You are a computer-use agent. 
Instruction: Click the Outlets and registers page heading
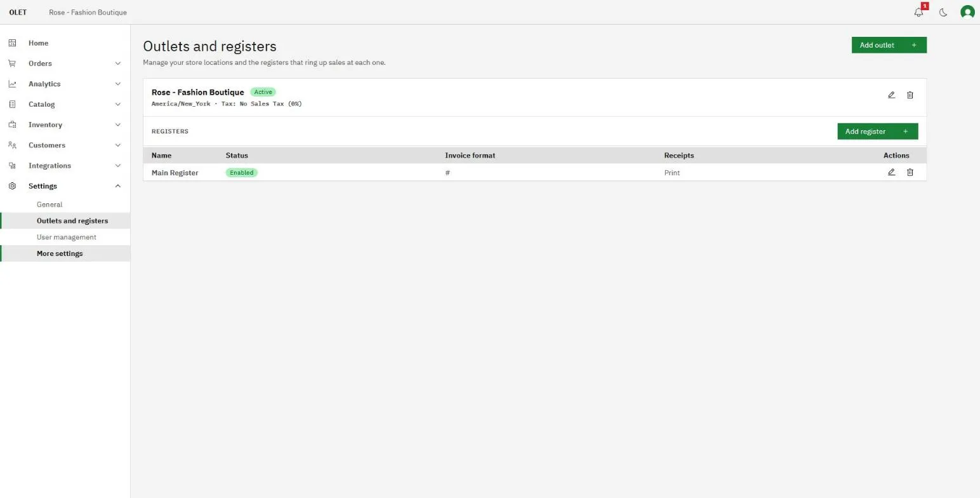[209, 46]
